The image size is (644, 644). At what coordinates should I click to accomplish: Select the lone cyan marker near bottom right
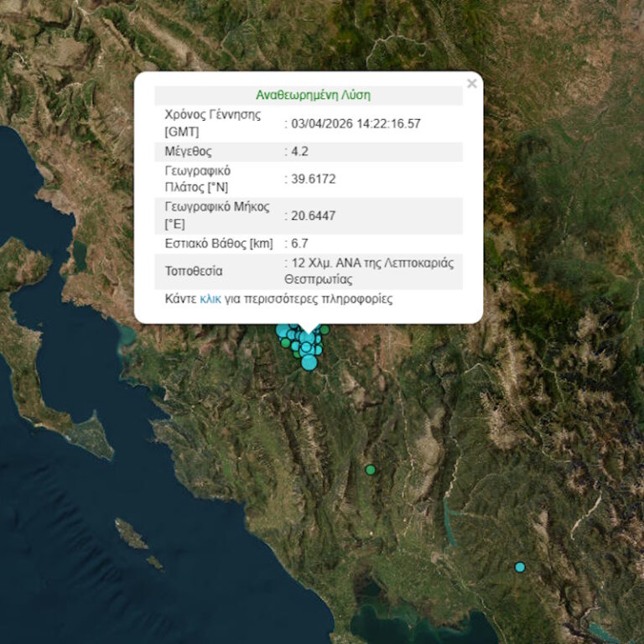[520, 568]
